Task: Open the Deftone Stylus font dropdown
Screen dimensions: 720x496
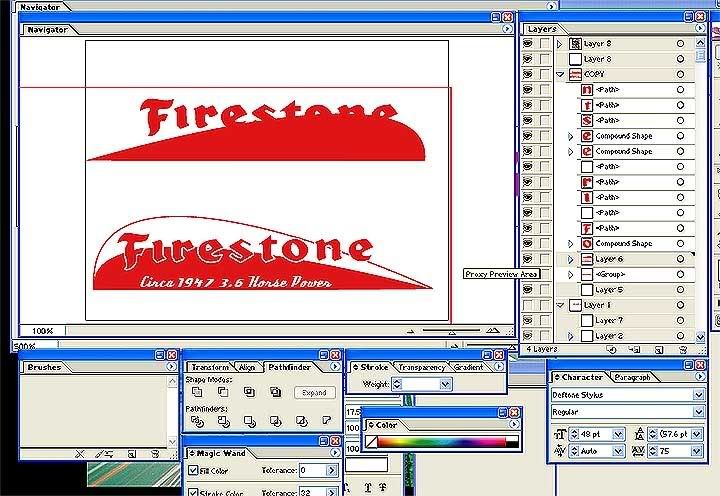Action: click(698, 395)
